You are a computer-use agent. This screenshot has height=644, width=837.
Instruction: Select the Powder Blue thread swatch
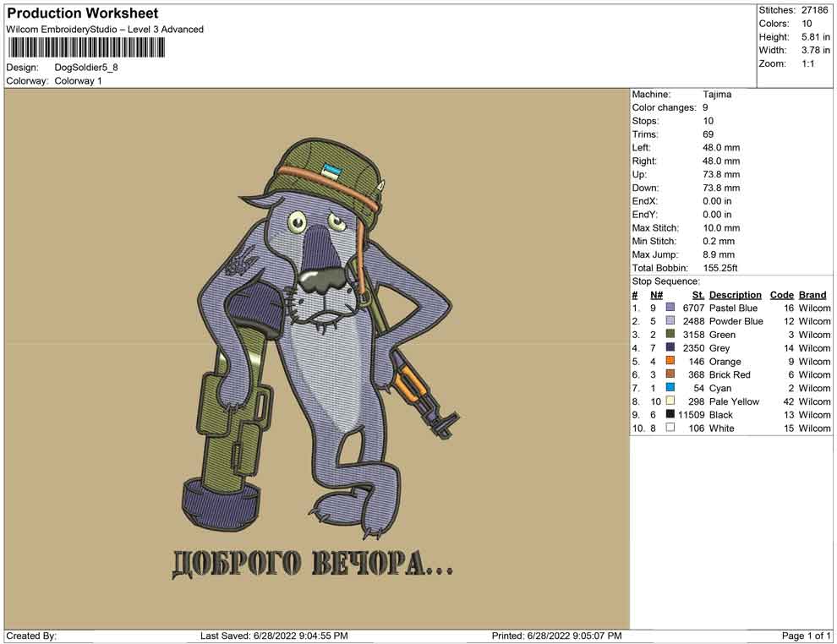tap(670, 322)
